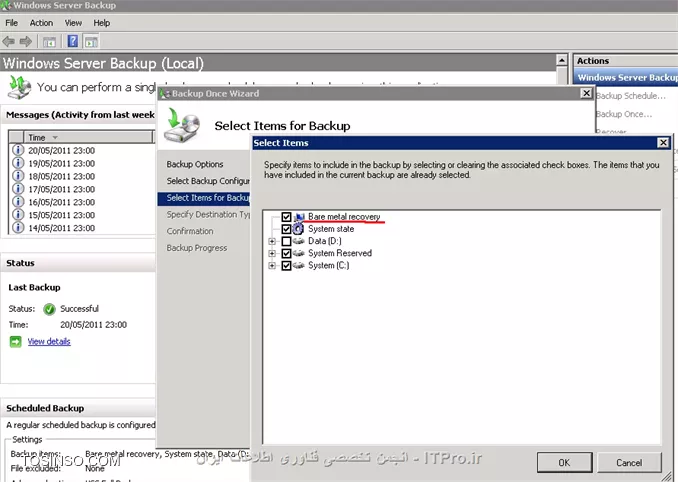Viewport: 678px width, 482px height.
Task: Toggle the System (C:) checkbox
Action: click(x=286, y=265)
